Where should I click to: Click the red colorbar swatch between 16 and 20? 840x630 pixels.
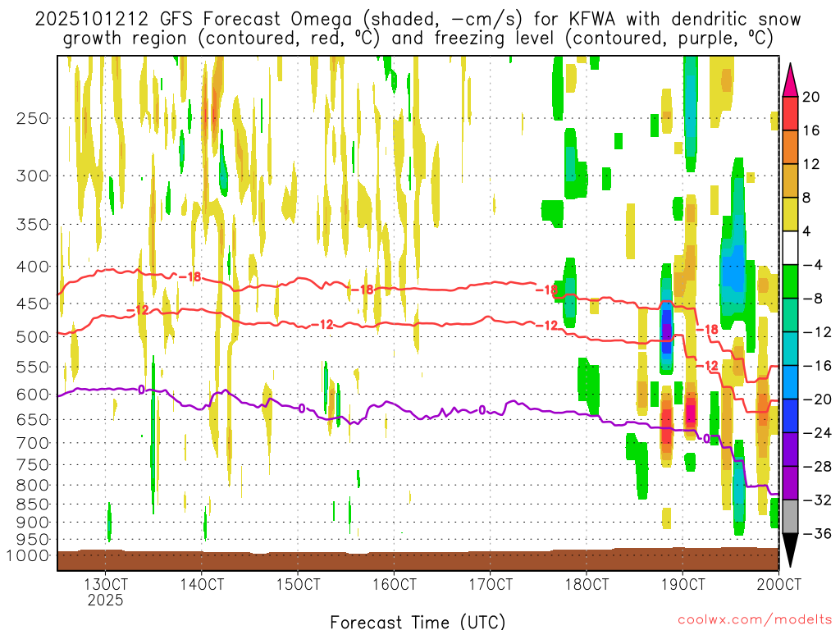pos(790,113)
